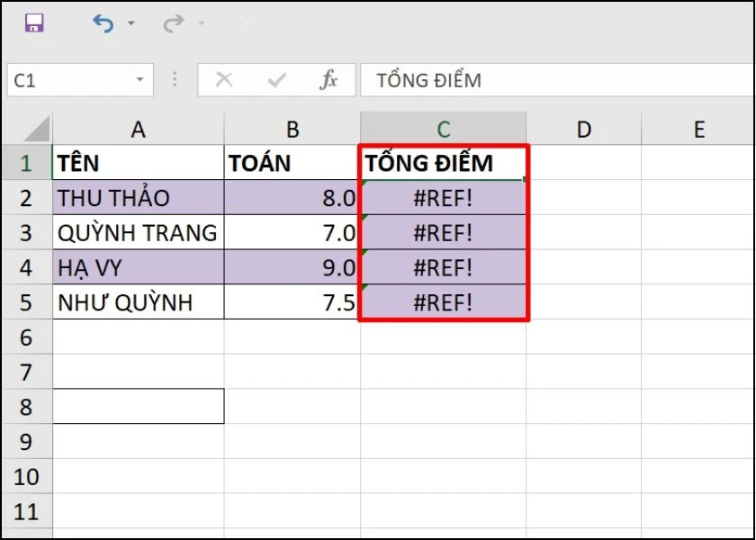Viewport: 756px width, 540px height.
Task: Select cell THU THẢO
Action: coord(139,198)
